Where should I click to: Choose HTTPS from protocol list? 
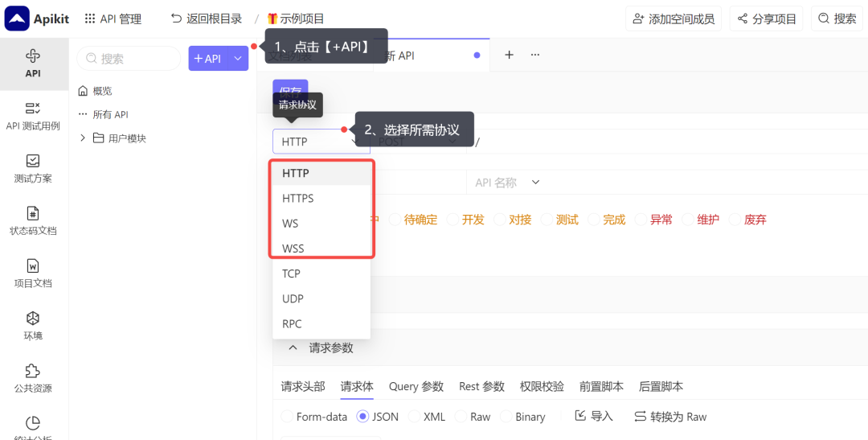(321, 199)
